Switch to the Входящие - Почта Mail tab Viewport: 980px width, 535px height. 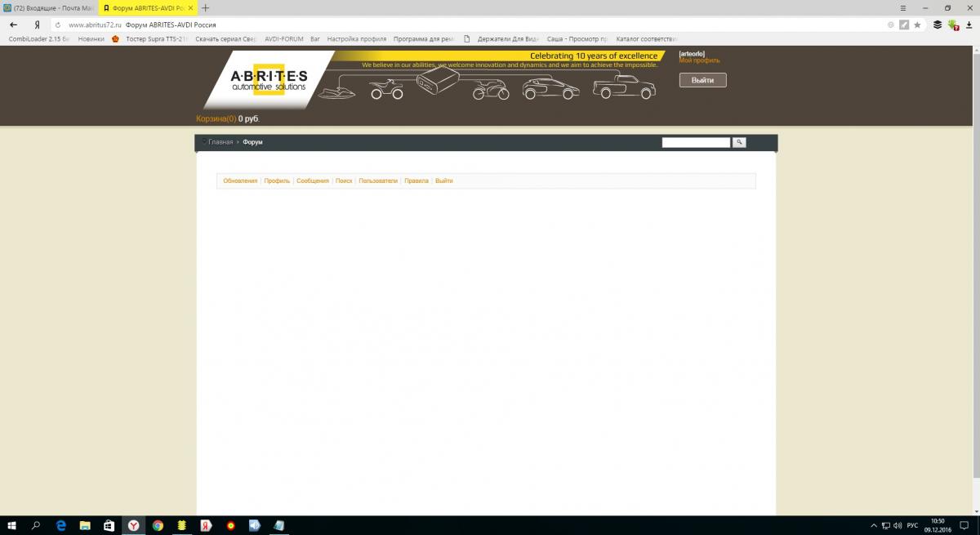49,7
